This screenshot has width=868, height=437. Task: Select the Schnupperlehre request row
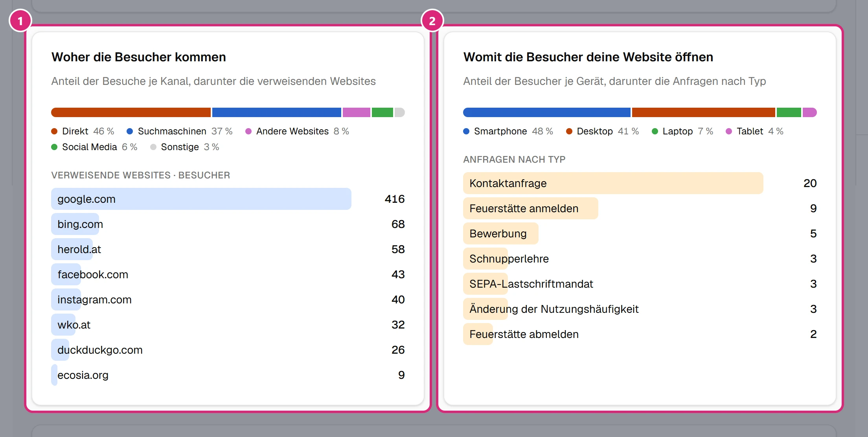pos(640,259)
